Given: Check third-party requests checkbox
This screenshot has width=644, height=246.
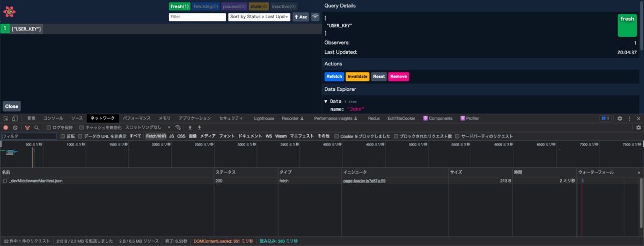Looking at the screenshot, I should (457, 136).
